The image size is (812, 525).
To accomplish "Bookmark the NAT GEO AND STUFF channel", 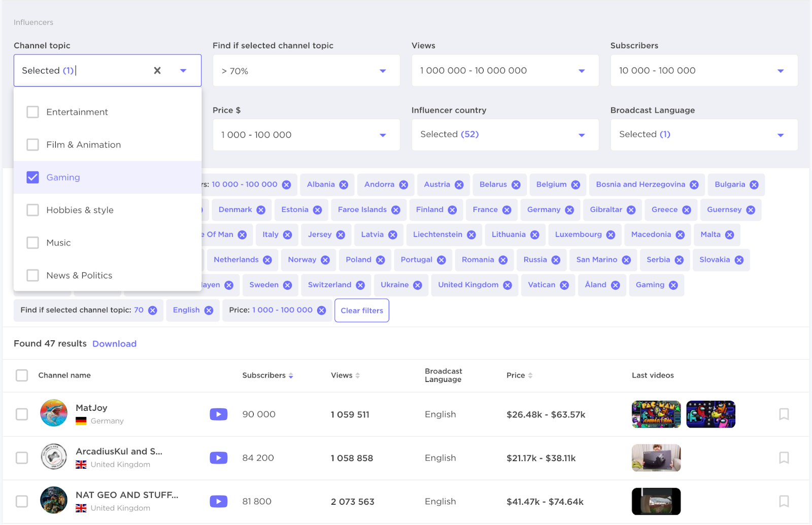I will point(784,502).
